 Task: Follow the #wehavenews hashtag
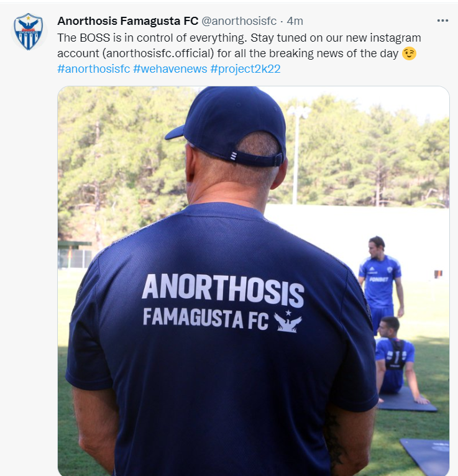(x=170, y=69)
